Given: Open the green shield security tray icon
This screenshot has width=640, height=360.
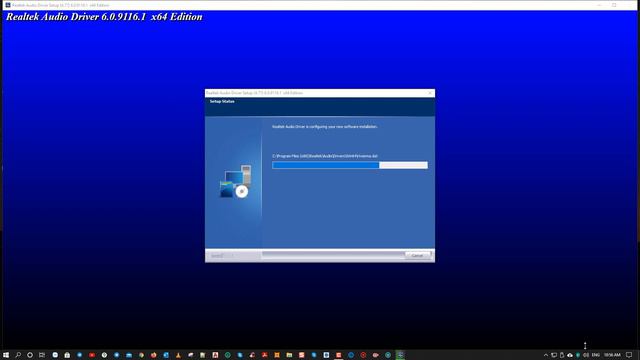Looking at the screenshot, I should 578,355.
